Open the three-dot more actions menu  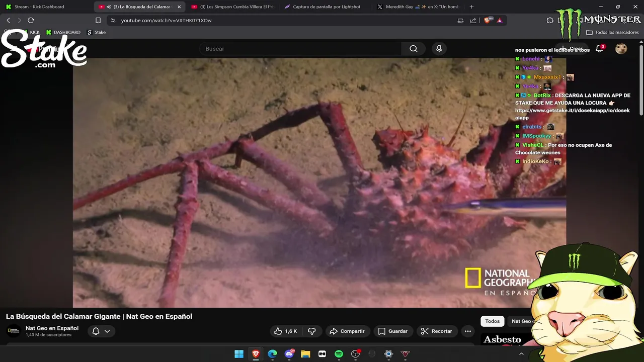coord(468,331)
